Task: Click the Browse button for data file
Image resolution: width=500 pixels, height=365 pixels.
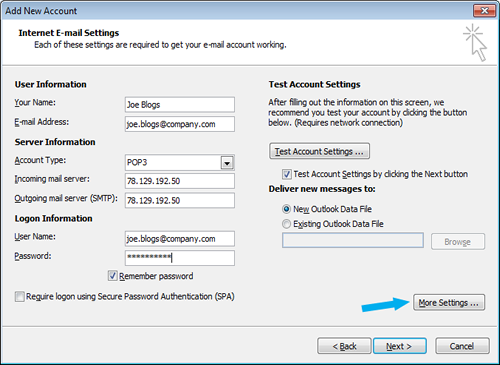Action: point(458,242)
